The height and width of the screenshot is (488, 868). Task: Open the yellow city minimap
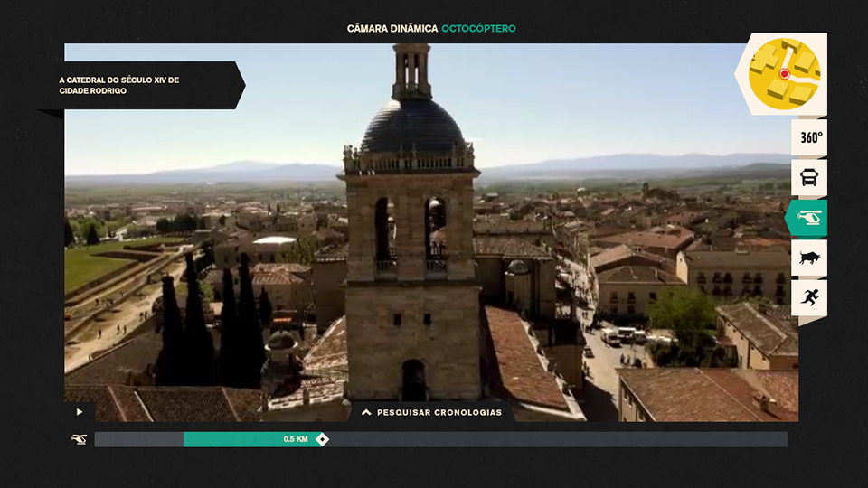tap(783, 74)
